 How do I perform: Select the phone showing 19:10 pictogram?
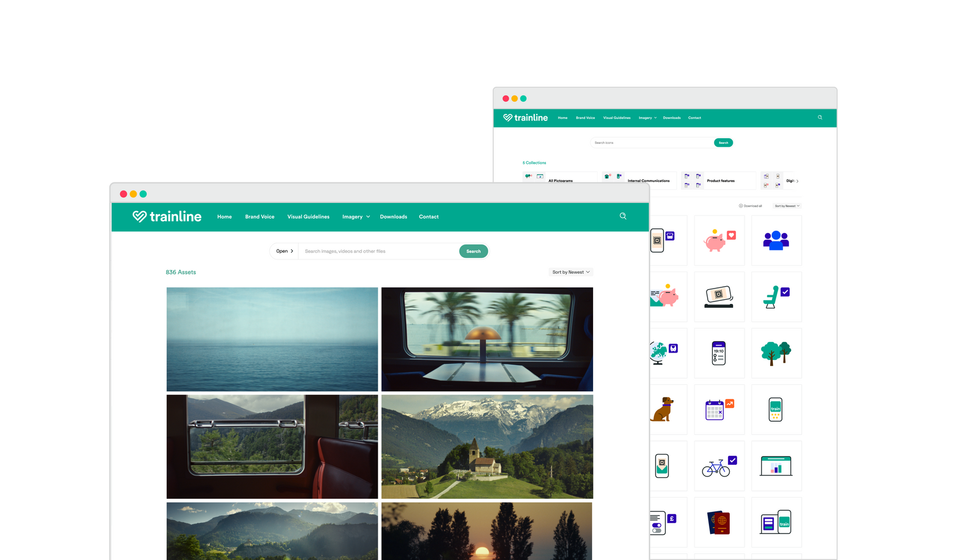(719, 353)
